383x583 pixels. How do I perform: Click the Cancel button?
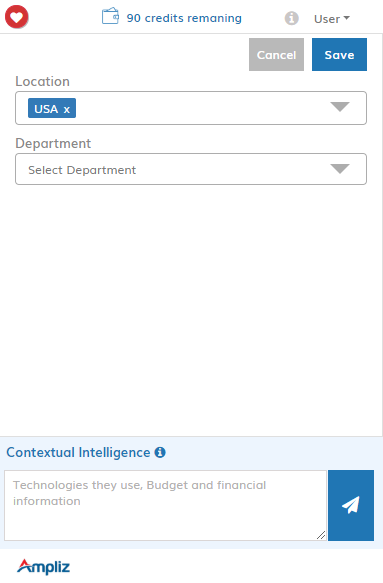pos(276,55)
